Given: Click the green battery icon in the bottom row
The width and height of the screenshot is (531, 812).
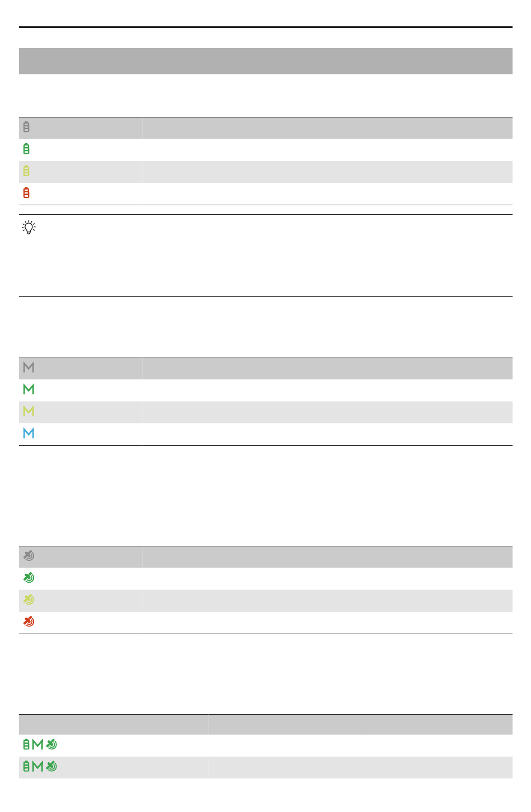Looking at the screenshot, I should coord(26,767).
